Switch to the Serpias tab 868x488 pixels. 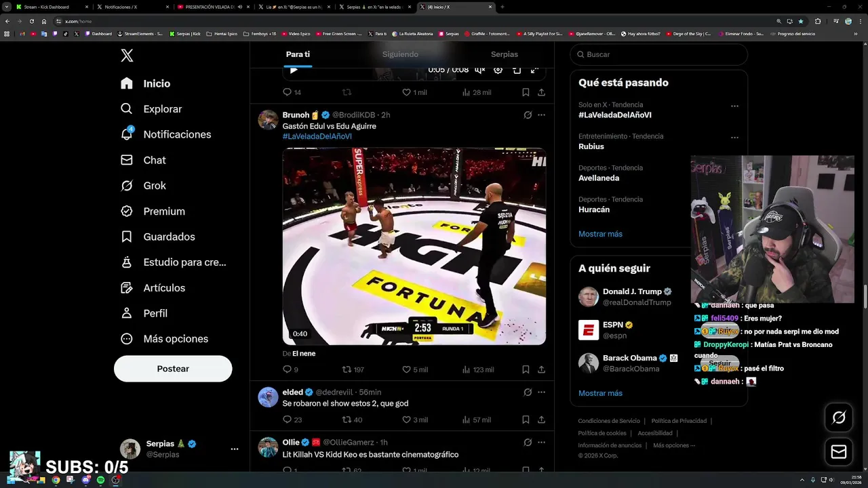coord(504,54)
